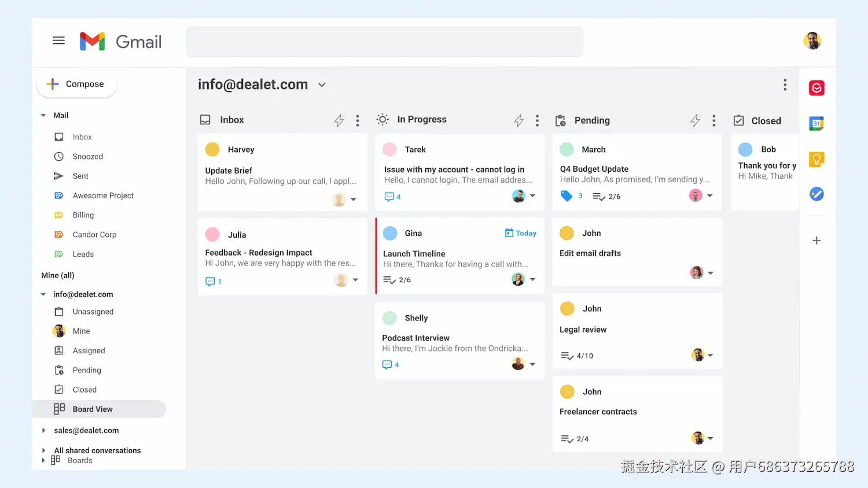Select Board View in the sidebar
Viewport: 868px width, 488px height.
(x=93, y=409)
